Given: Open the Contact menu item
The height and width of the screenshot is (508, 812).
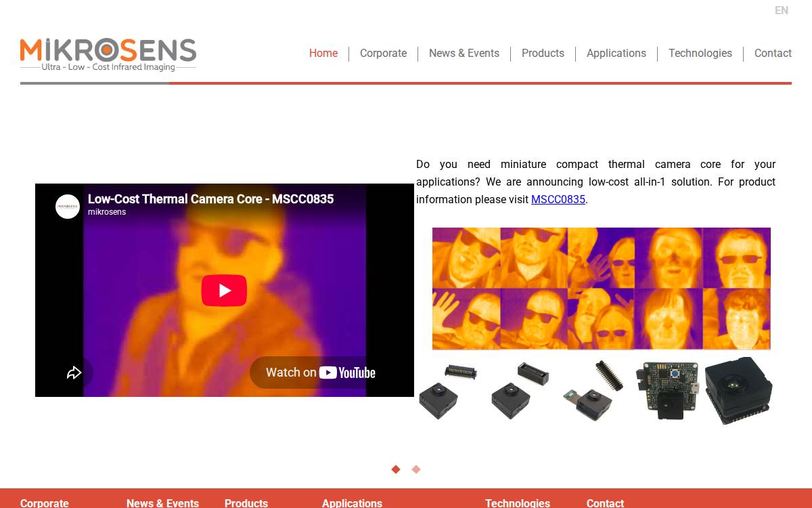Looking at the screenshot, I should [773, 54].
